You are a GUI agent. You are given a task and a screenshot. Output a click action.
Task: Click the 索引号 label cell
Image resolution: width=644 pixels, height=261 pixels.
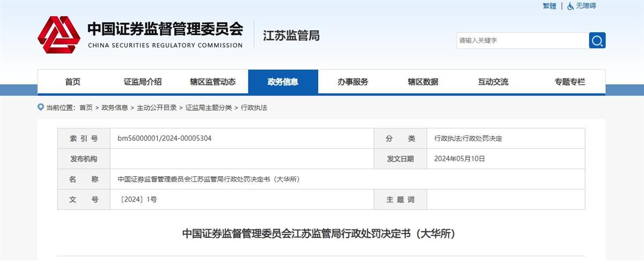pos(84,139)
